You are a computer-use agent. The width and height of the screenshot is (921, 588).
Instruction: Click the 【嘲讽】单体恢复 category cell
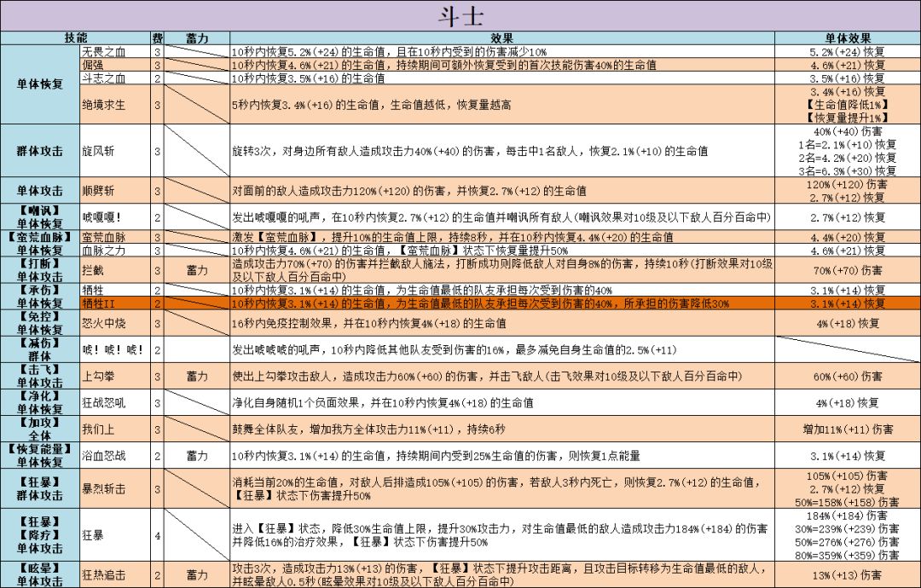pyautogui.click(x=40, y=216)
